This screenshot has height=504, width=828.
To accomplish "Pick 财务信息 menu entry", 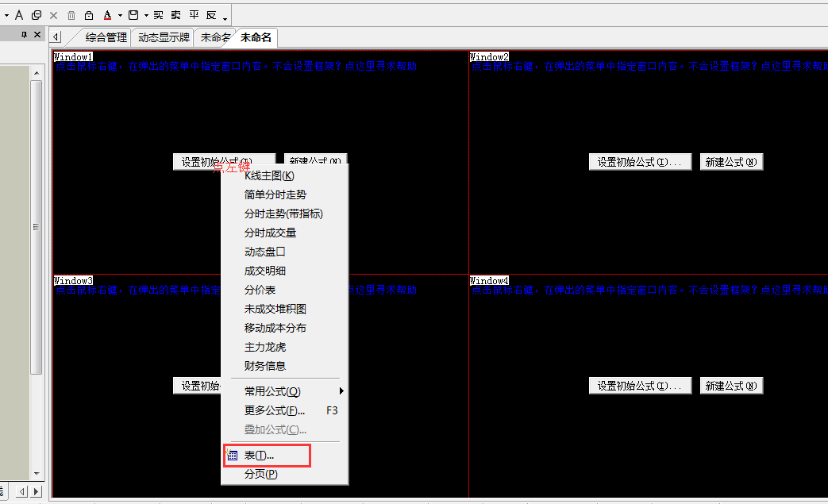I will click(285, 366).
